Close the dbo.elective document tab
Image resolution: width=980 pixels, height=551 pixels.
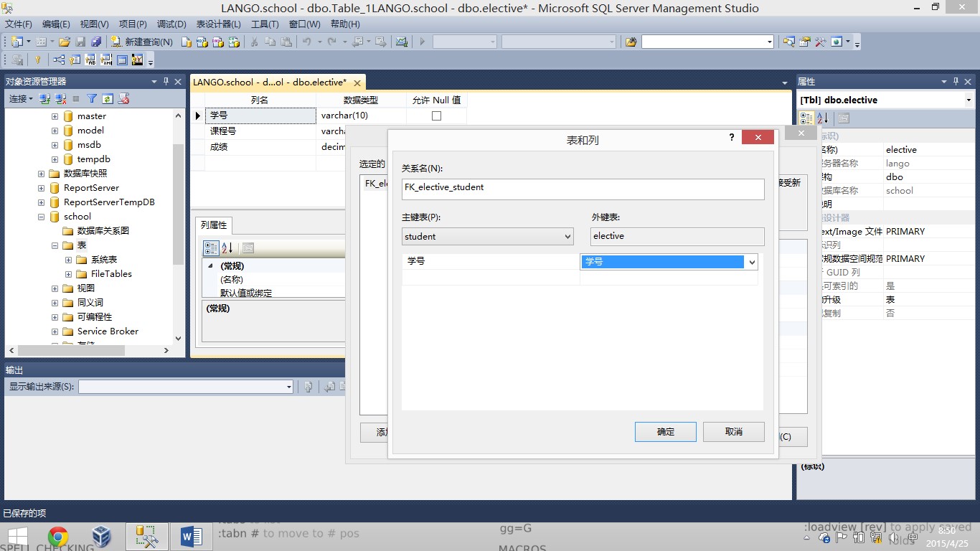(357, 83)
